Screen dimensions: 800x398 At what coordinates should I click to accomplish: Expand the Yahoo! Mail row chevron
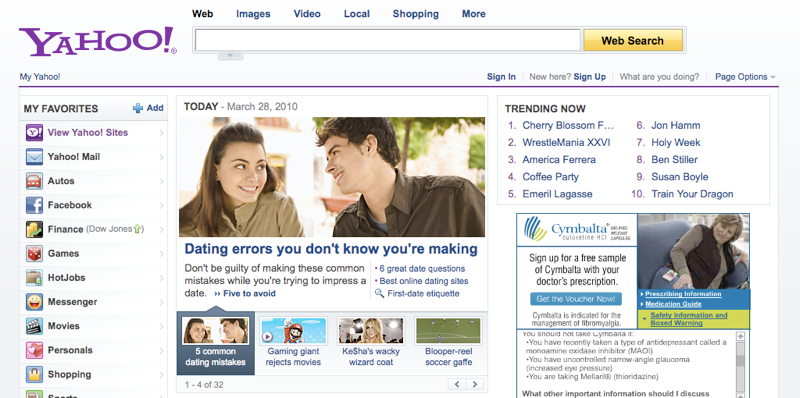[x=161, y=157]
